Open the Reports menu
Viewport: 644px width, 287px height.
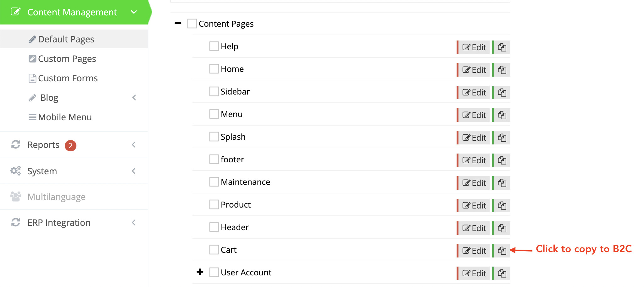pyautogui.click(x=43, y=145)
